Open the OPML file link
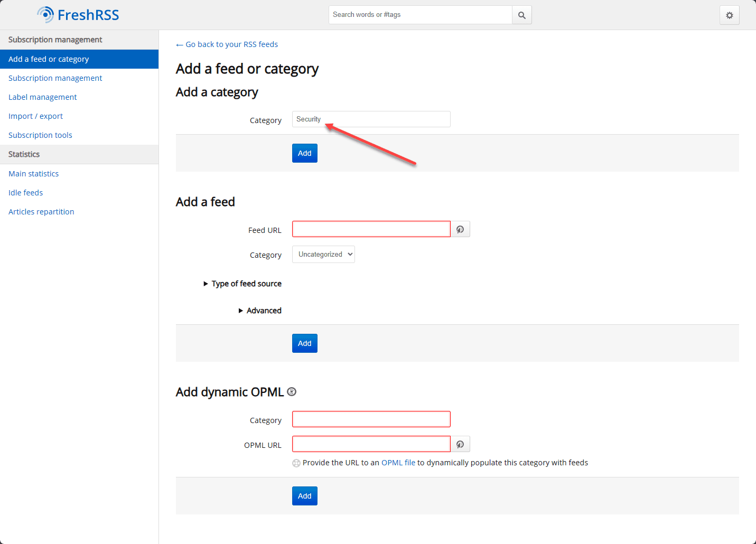756x544 pixels. click(398, 463)
